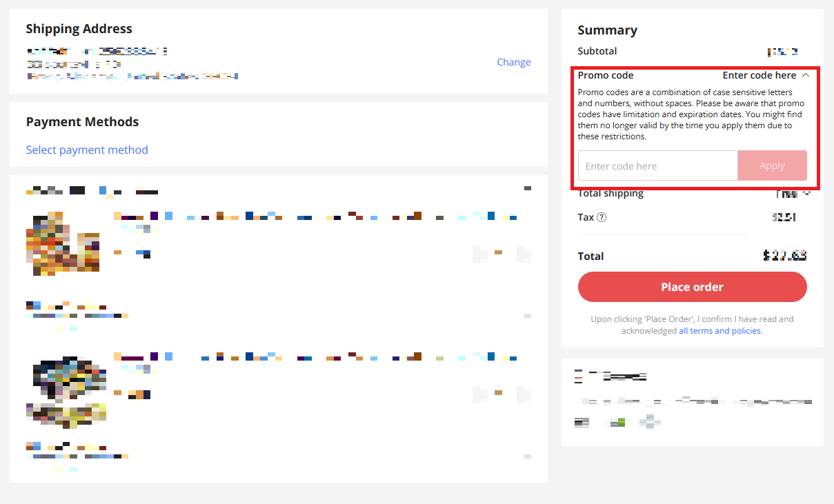This screenshot has width=834, height=504.
Task: Collapse the promo code section chevron
Action: [x=805, y=75]
